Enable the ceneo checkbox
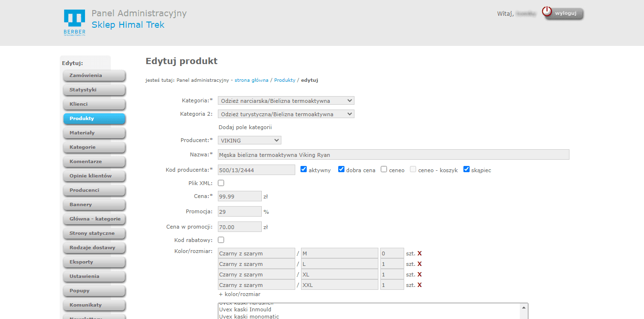644x319 pixels. pyautogui.click(x=384, y=169)
